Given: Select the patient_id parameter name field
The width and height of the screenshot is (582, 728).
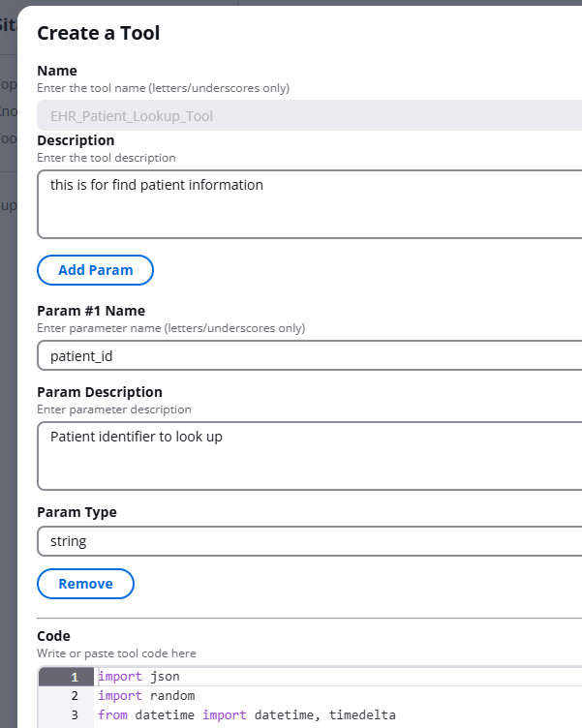Looking at the screenshot, I should (x=309, y=355).
